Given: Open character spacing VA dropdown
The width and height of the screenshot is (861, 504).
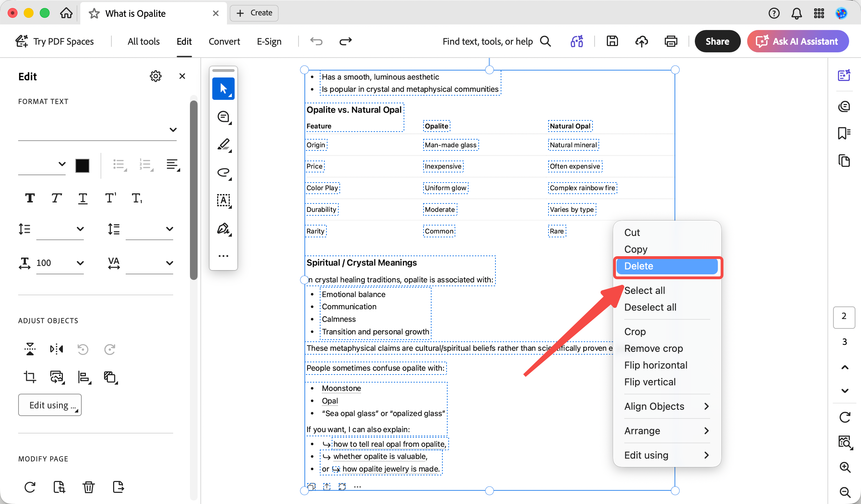Looking at the screenshot, I should tap(169, 263).
